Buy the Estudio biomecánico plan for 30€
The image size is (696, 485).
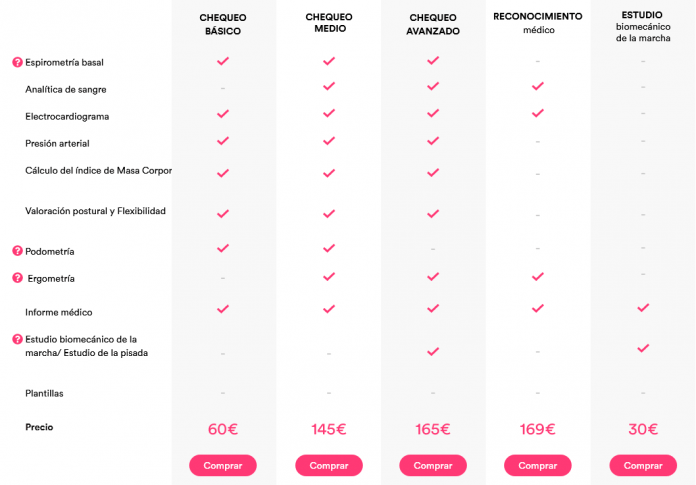tap(643, 465)
